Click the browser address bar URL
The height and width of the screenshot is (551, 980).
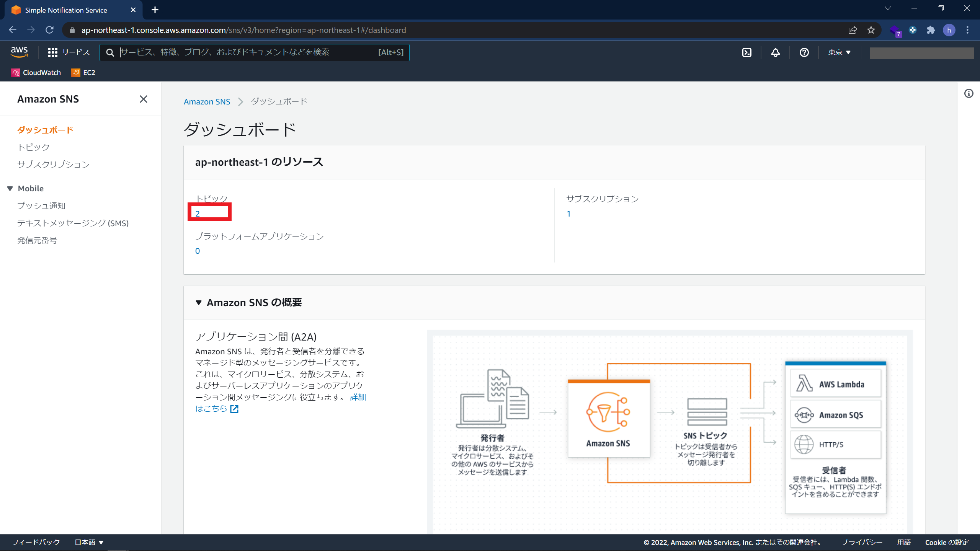pyautogui.click(x=243, y=30)
